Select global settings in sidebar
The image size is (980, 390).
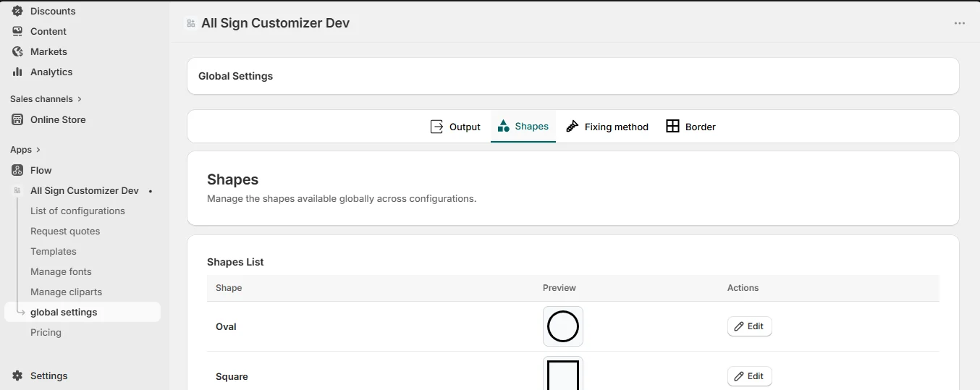tap(83, 312)
